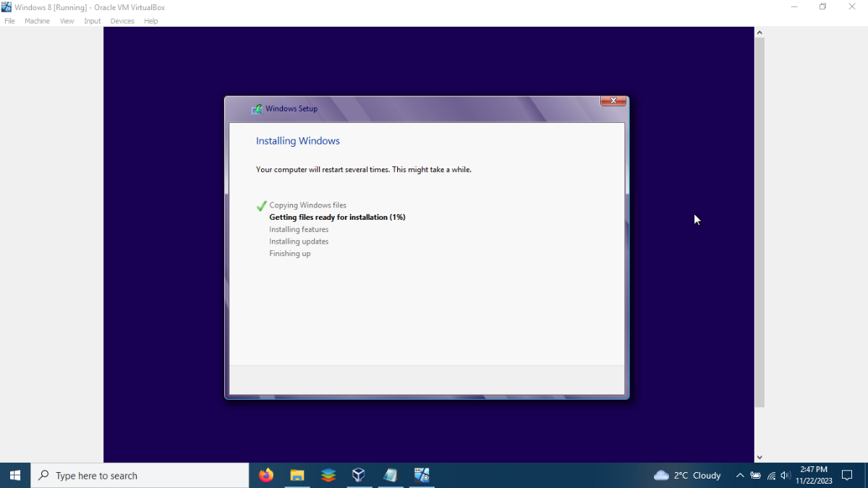
Task: Click the VirtualBox window title icon
Action: [7, 7]
